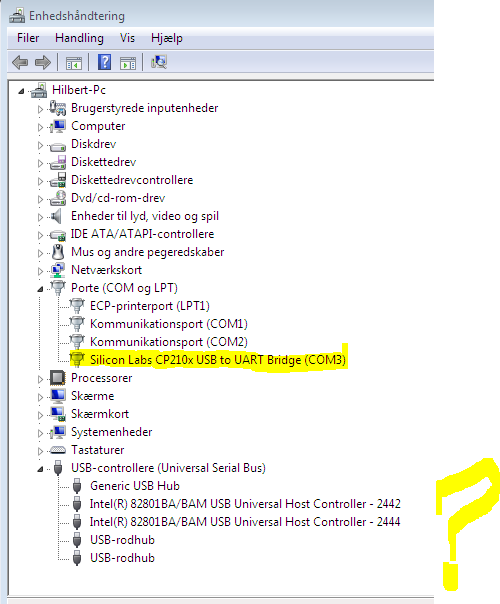Click the action pane toolbar icon
The image size is (500, 604).
click(x=128, y=63)
